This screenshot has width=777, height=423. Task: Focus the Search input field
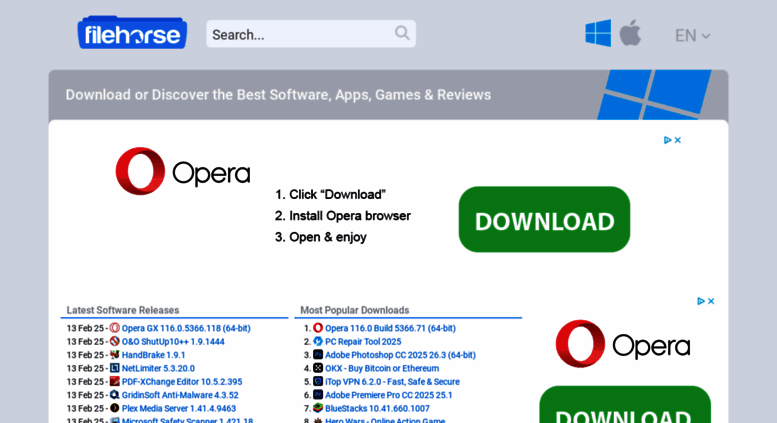298,34
